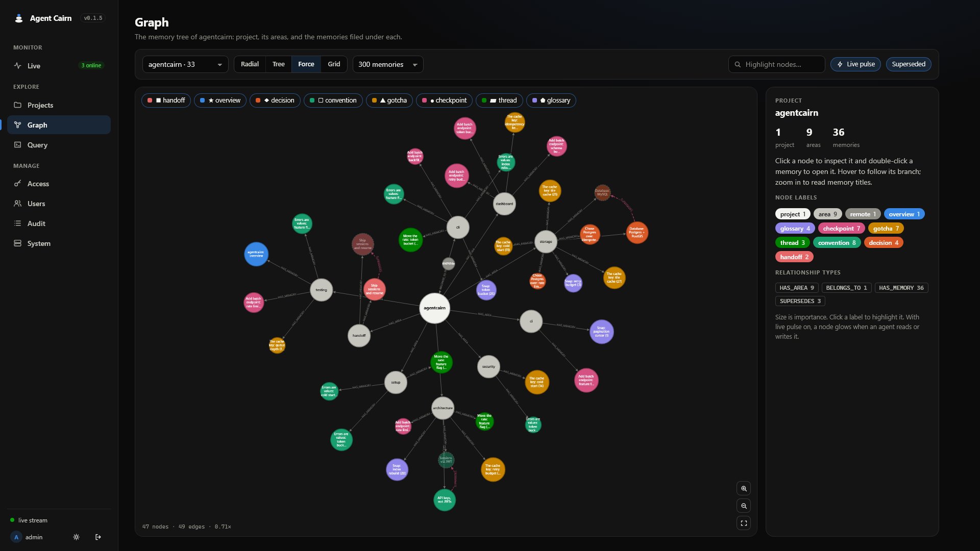Open the agentcairn · 33 project dropdown
The width and height of the screenshot is (980, 551).
pyautogui.click(x=185, y=64)
